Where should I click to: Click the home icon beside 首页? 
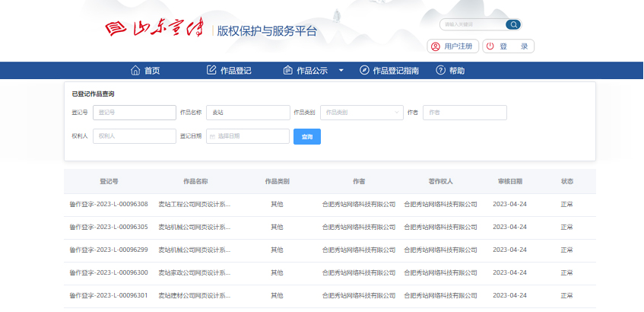click(135, 71)
